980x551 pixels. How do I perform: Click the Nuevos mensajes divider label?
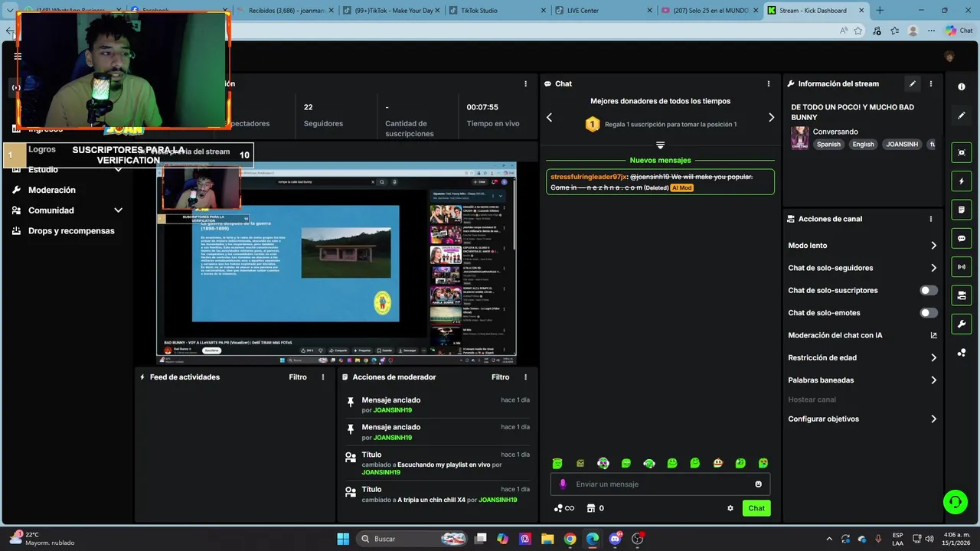tap(660, 160)
